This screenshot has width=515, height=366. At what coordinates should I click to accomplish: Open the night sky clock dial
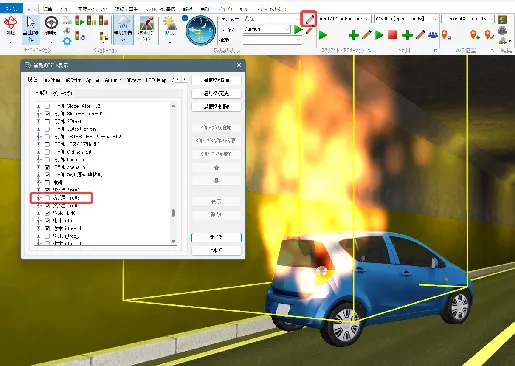click(x=201, y=30)
